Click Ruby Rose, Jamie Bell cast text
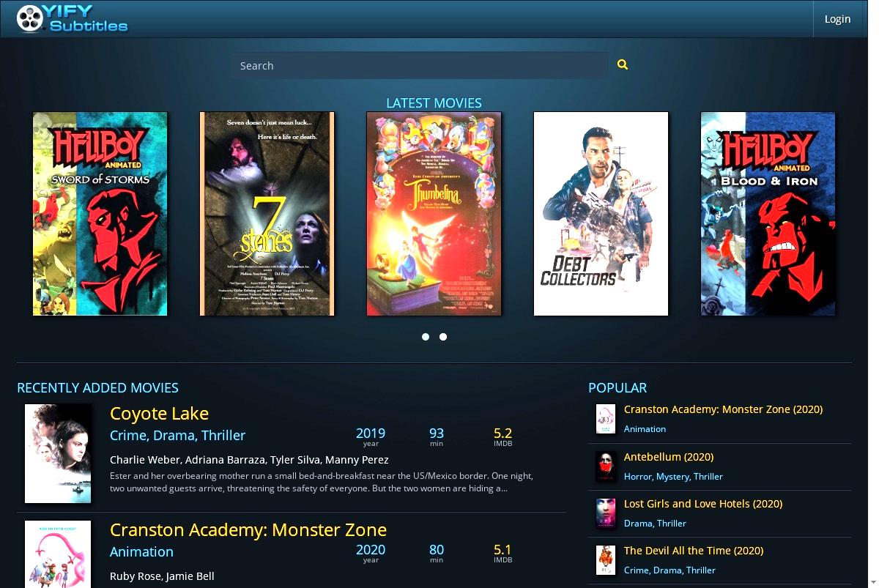This screenshot has width=879, height=588. pos(162,576)
